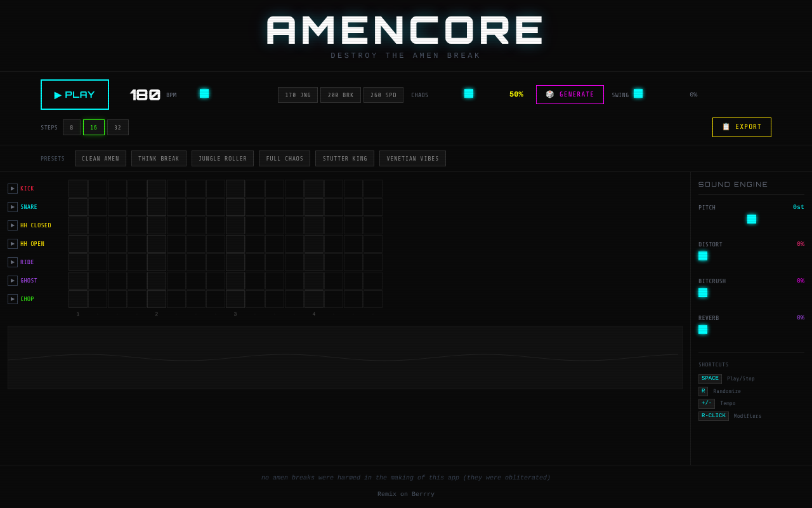
Task: Toggle HH CLOSED step on beat 3
Action: pyautogui.click(x=235, y=225)
